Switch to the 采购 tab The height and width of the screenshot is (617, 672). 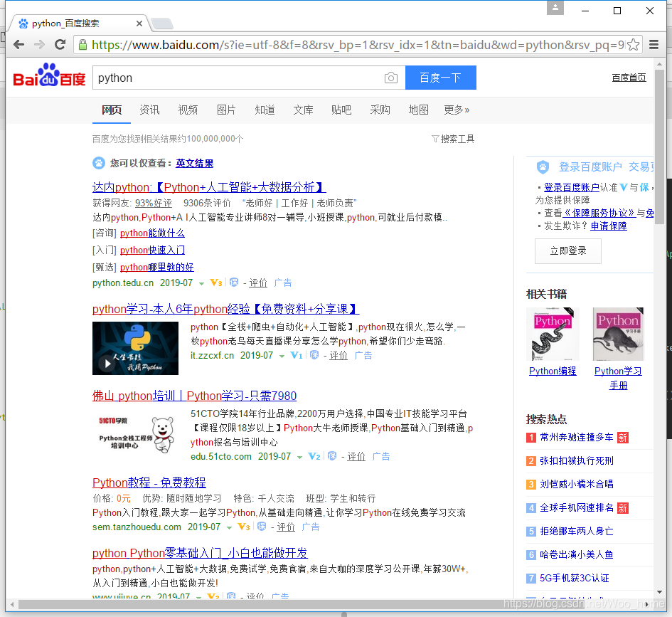pos(380,110)
